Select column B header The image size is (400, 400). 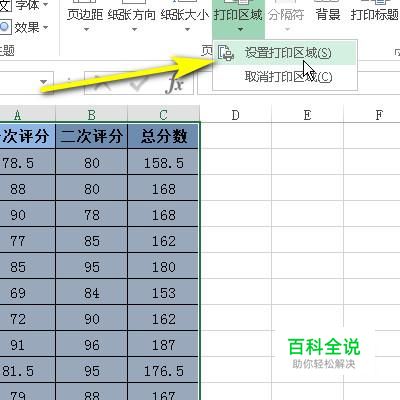point(91,115)
